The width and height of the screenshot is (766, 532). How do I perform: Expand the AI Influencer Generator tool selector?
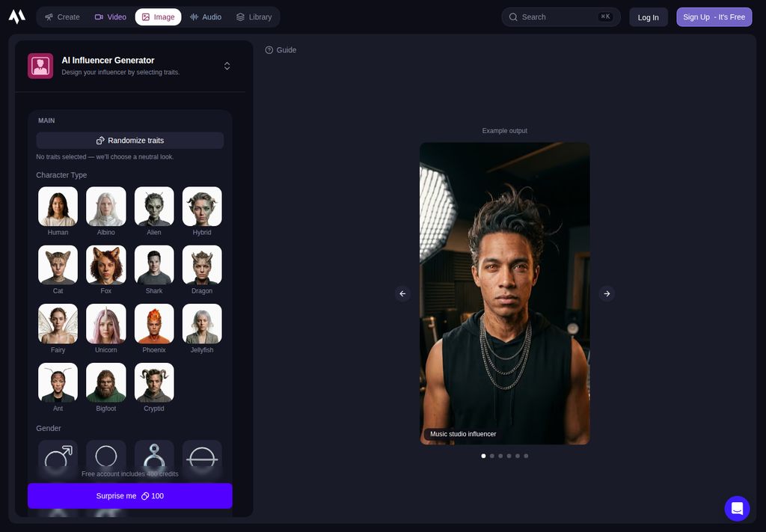[x=227, y=66]
